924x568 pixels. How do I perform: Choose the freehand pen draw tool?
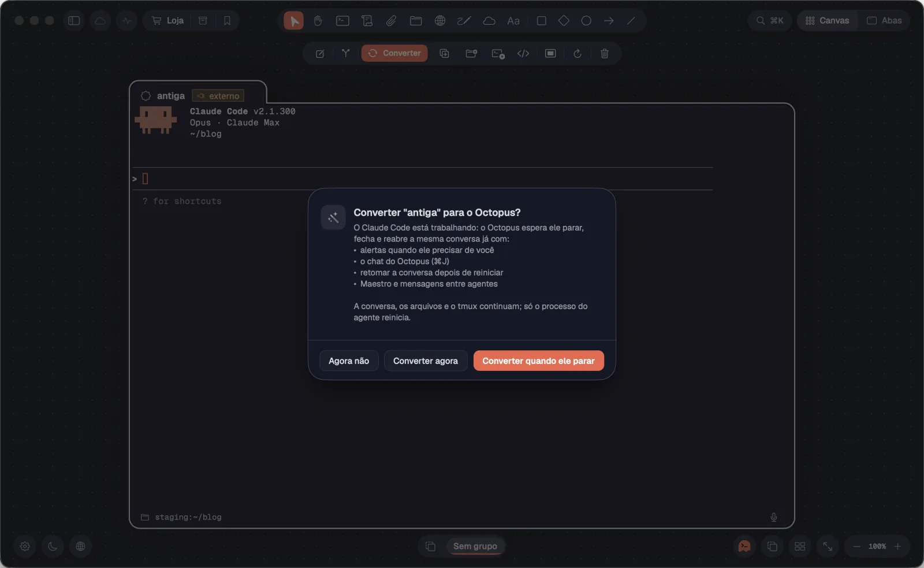464,21
